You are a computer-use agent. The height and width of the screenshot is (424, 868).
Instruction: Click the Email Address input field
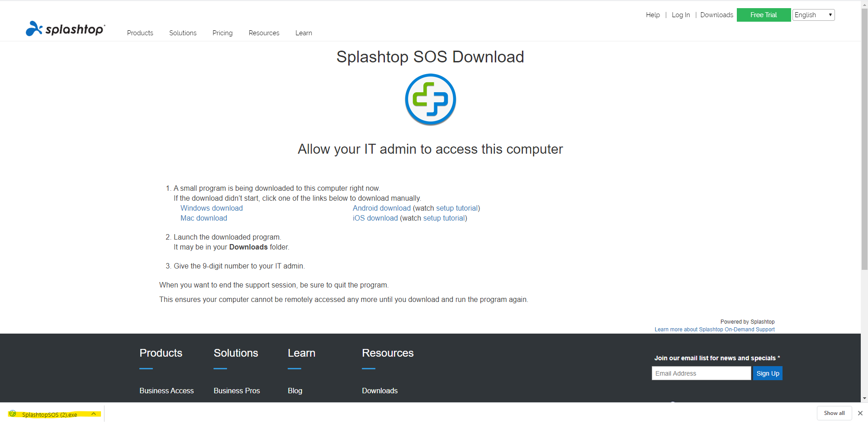[x=701, y=373]
